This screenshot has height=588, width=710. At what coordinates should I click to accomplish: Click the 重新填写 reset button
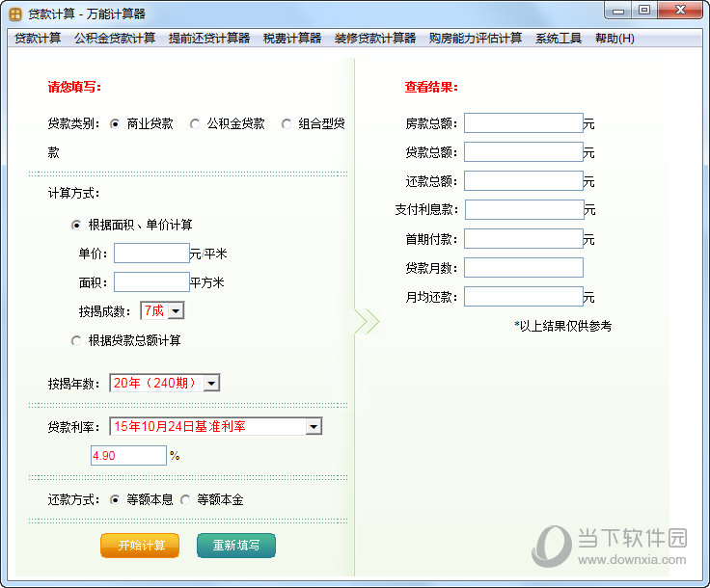pyautogui.click(x=236, y=546)
